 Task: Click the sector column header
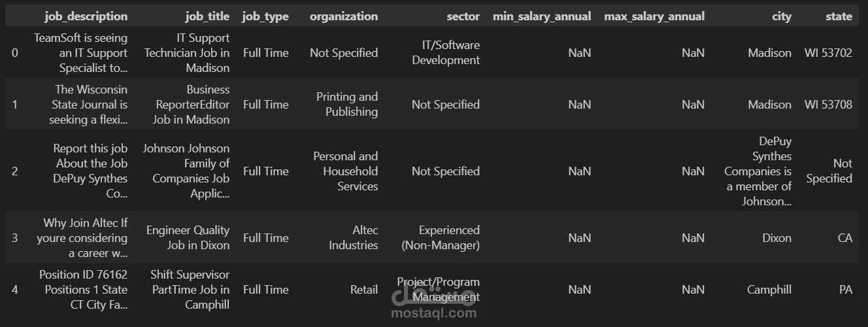click(463, 16)
